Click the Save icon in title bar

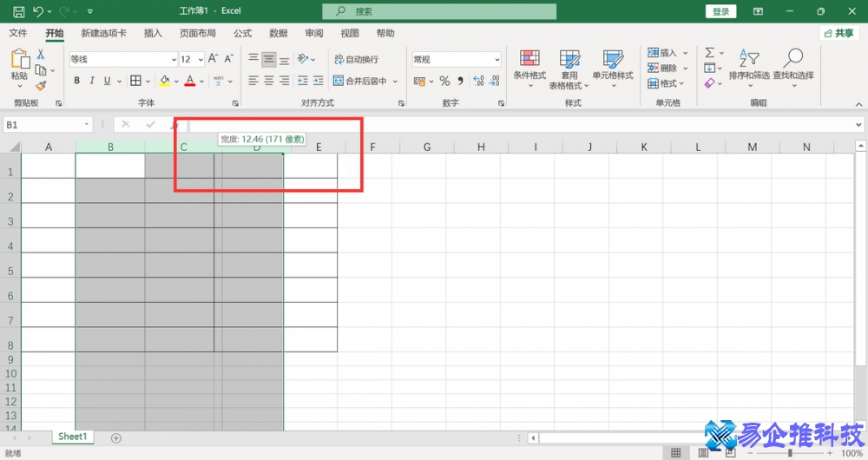click(x=18, y=12)
